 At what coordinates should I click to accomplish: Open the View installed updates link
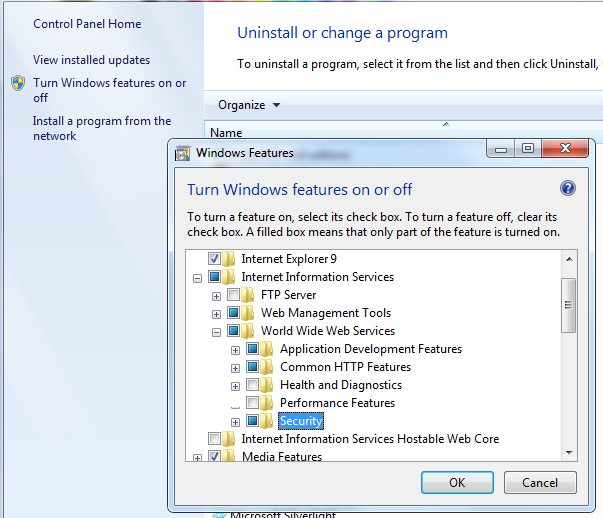click(x=91, y=60)
